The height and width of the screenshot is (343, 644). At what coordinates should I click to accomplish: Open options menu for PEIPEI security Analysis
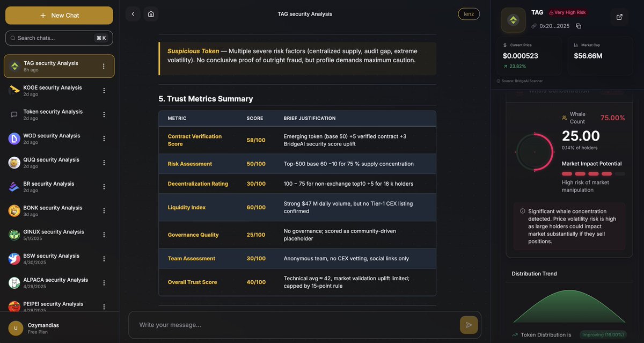click(x=104, y=306)
